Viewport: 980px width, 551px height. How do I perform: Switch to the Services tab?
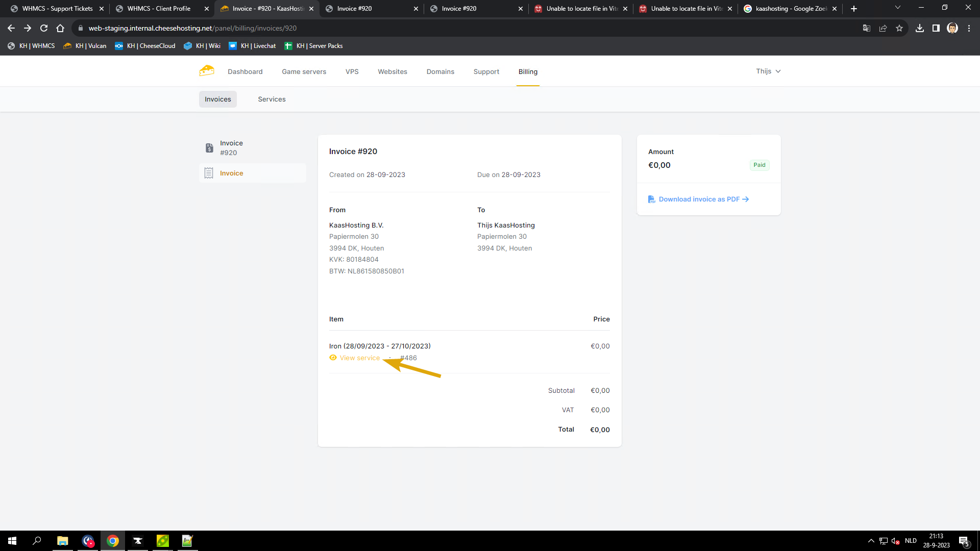[x=272, y=99]
